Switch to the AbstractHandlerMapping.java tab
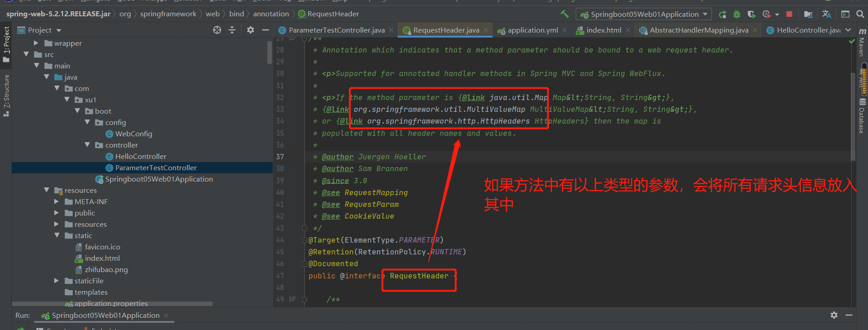 point(699,30)
